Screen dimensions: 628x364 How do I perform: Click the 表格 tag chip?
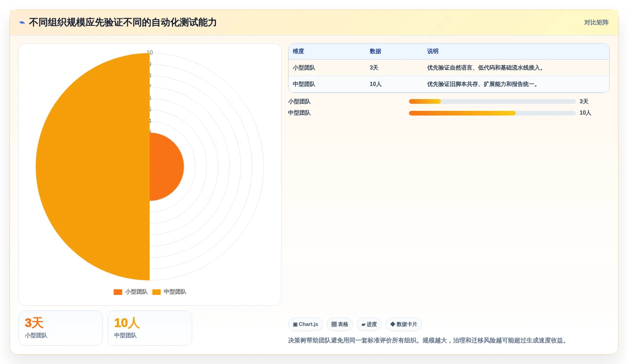coord(340,325)
